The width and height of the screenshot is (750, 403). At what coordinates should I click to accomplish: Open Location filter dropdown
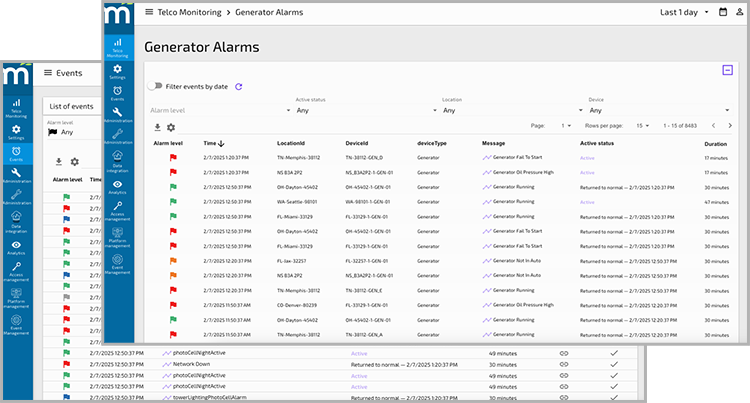pyautogui.click(x=513, y=110)
